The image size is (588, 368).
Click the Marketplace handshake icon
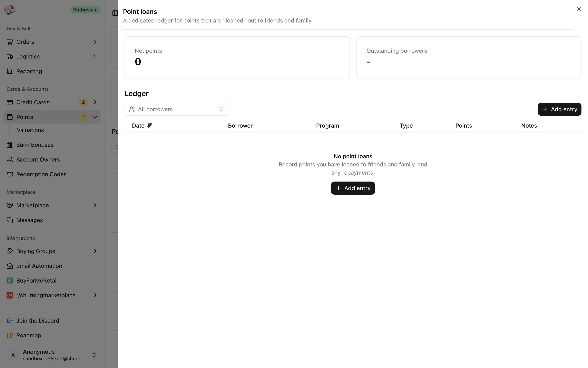(x=10, y=205)
